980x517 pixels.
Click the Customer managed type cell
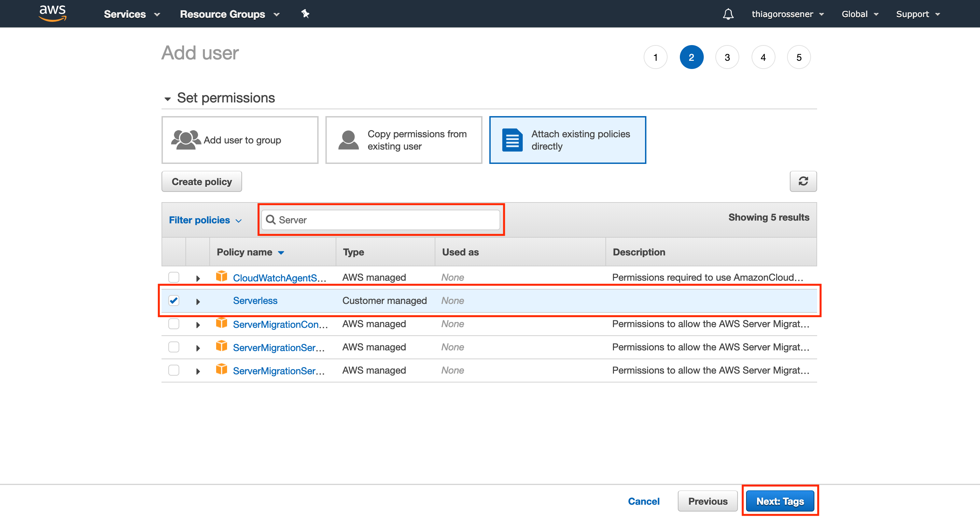384,301
